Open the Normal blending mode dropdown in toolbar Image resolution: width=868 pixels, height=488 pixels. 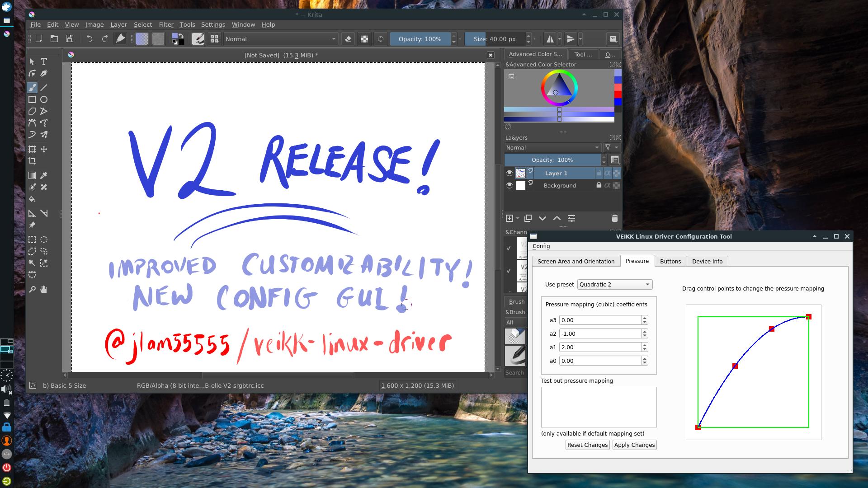coord(280,39)
